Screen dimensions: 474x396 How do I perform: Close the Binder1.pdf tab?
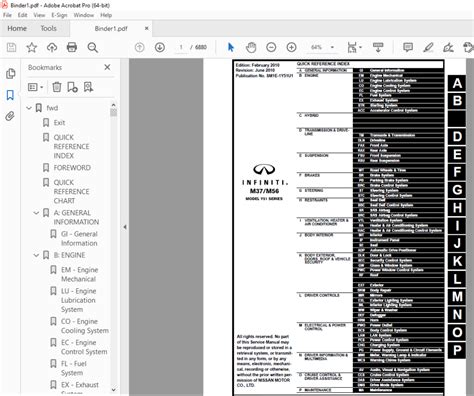(146, 28)
